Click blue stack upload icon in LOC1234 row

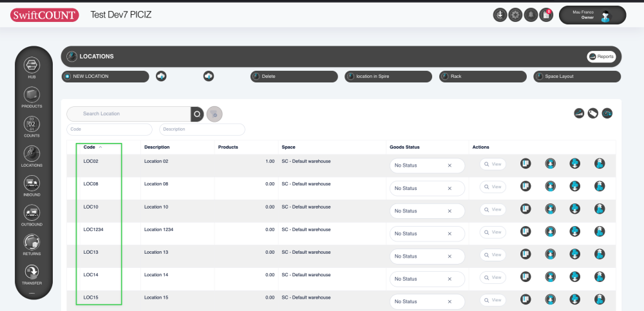pos(600,231)
